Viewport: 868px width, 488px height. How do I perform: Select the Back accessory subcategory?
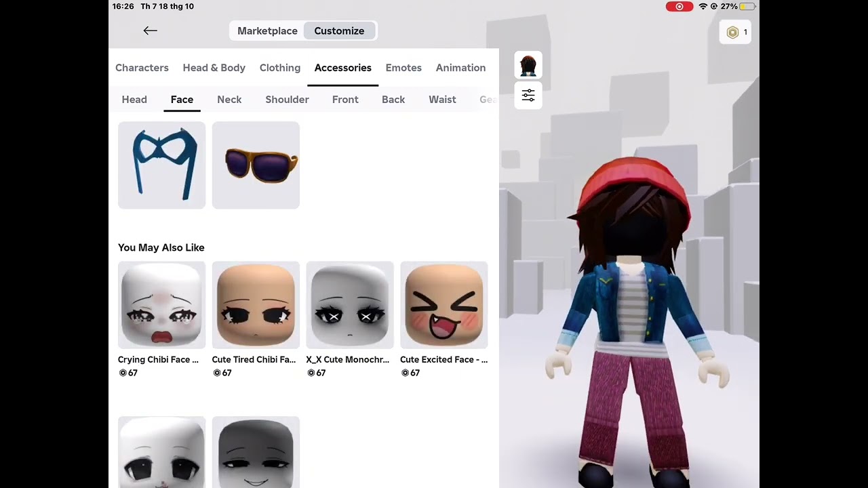pyautogui.click(x=393, y=100)
